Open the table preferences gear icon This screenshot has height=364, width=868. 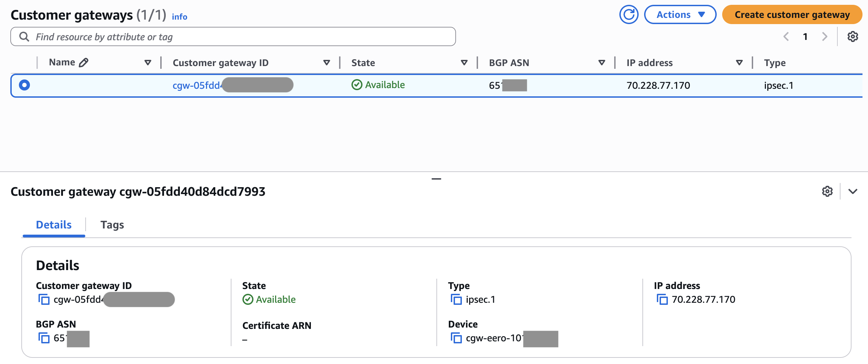coord(853,36)
